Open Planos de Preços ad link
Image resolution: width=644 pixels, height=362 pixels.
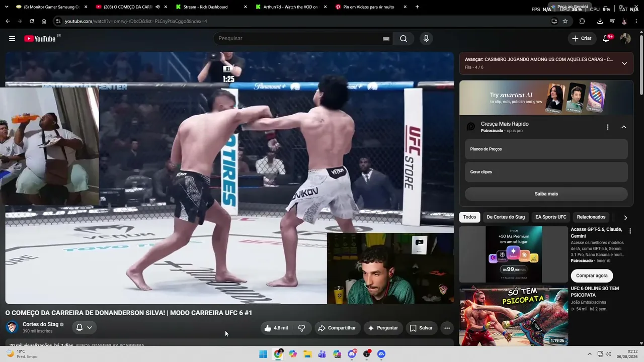pyautogui.click(x=546, y=149)
